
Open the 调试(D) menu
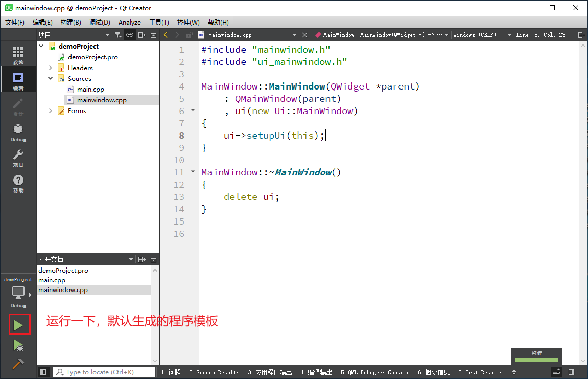pos(100,22)
